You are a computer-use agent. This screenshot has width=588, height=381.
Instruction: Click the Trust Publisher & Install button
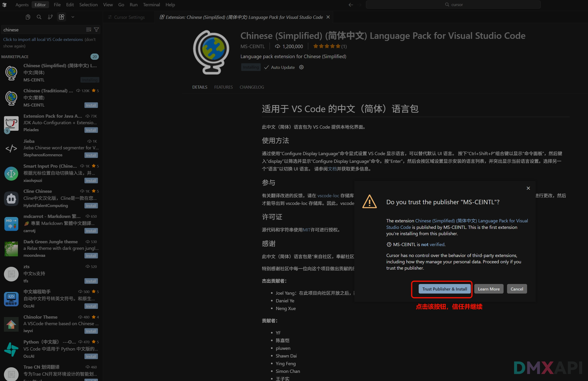tap(444, 289)
